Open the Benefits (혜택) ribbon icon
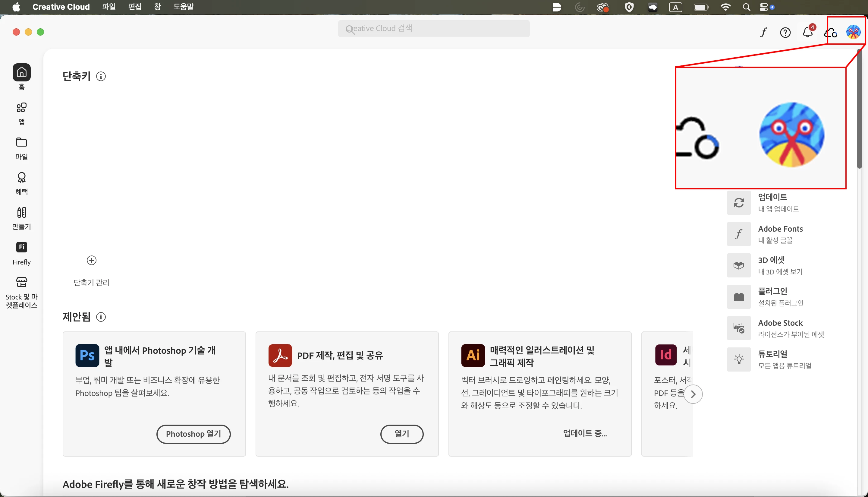The height and width of the screenshot is (497, 868). pyautogui.click(x=21, y=178)
